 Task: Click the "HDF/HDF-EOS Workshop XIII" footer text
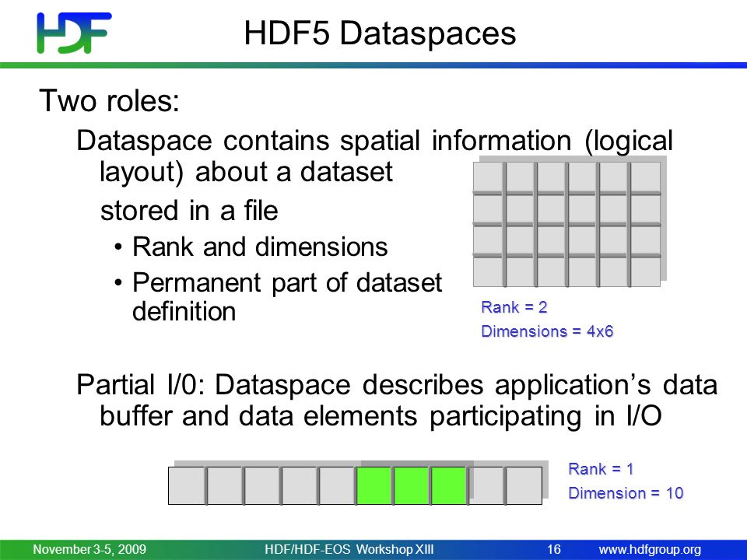(349, 549)
